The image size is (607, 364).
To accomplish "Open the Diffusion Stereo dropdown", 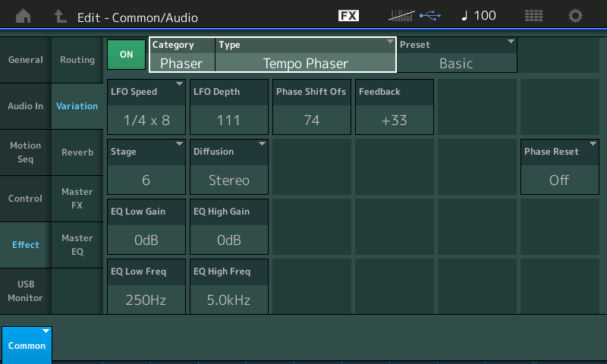I will 229,167.
